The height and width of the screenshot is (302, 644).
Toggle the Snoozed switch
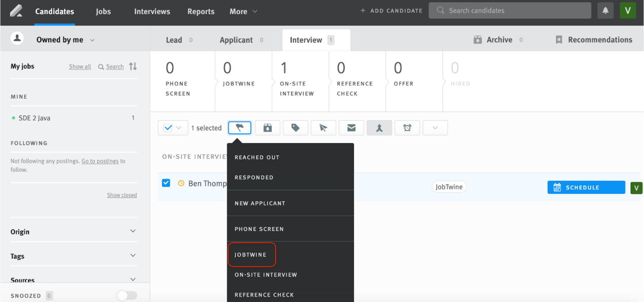(x=127, y=296)
